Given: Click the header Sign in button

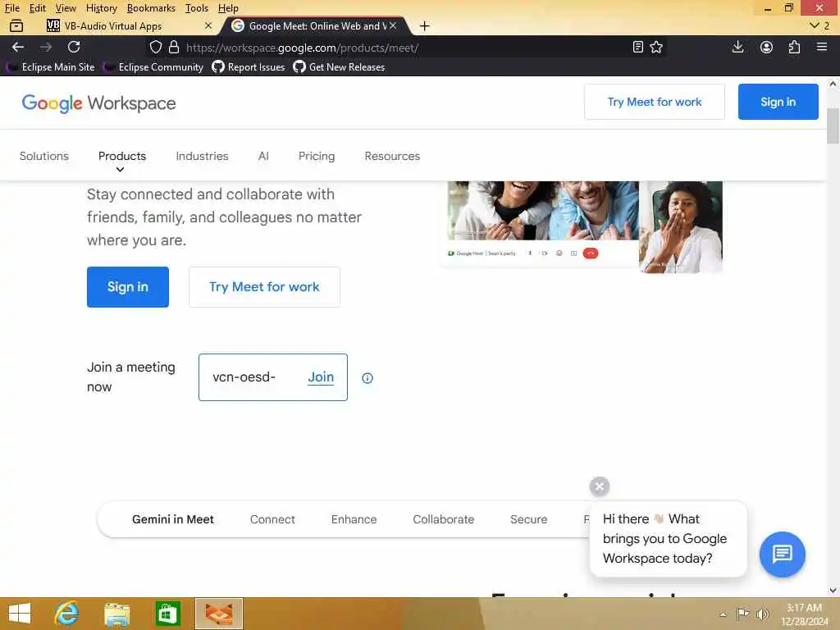Looking at the screenshot, I should pyautogui.click(x=778, y=102).
